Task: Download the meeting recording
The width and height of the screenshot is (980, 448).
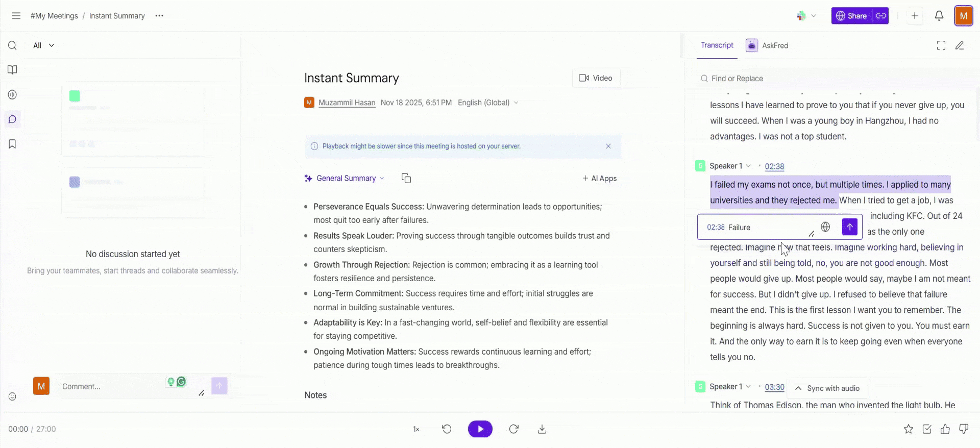Action: click(x=542, y=429)
